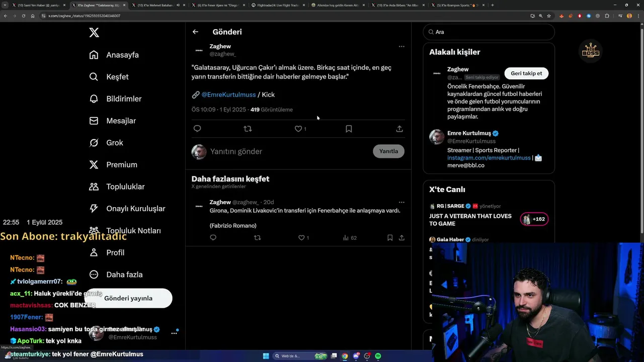Screen dimensions: 644x362
Task: Open Task View on the taskbar
Action: [x=334, y=356]
